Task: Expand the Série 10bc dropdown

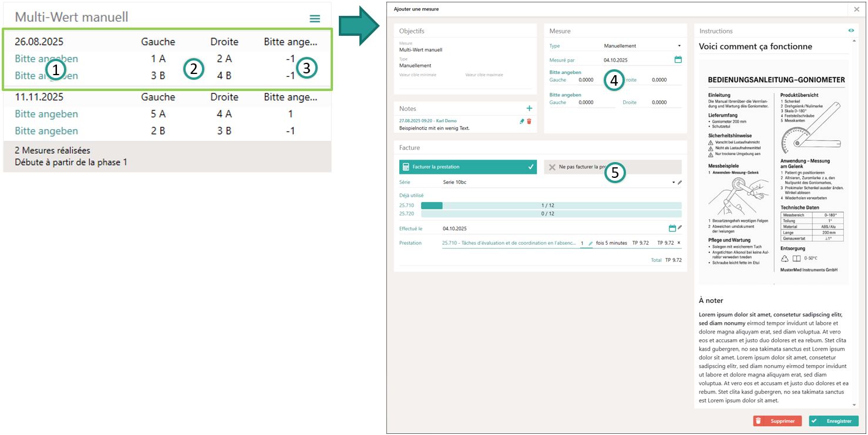Action: pos(673,183)
